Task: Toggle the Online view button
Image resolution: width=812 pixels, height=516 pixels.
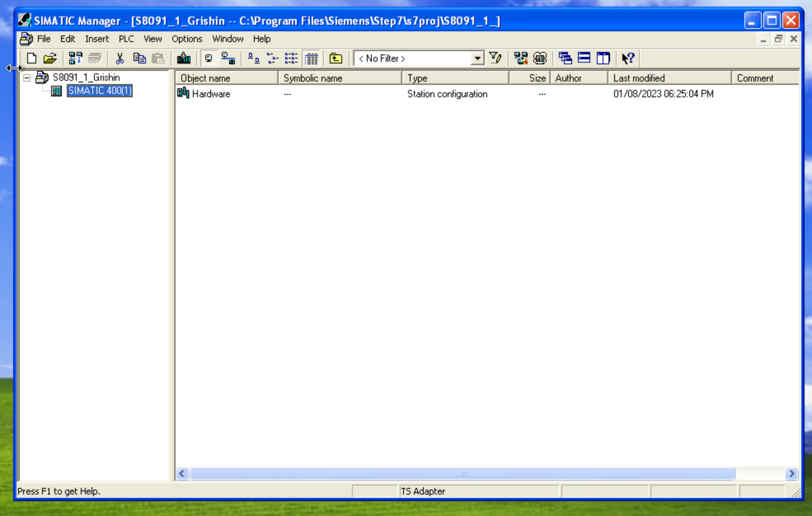Action: tap(228, 59)
